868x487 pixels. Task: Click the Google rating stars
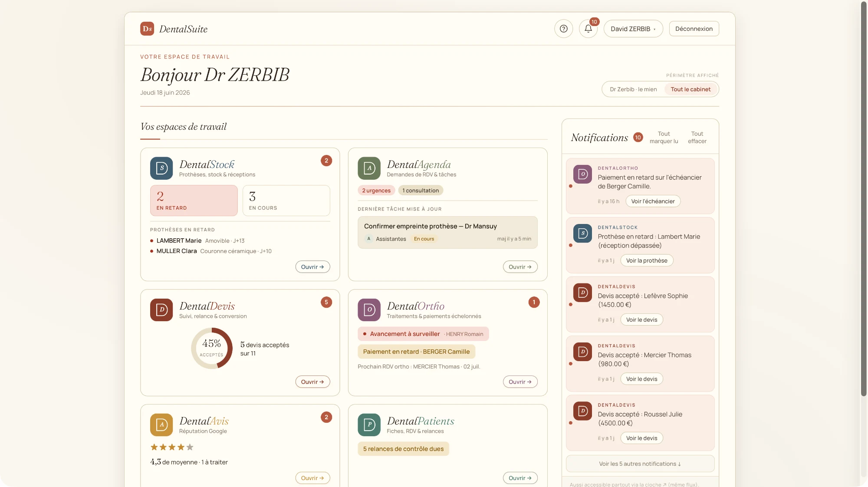(172, 447)
